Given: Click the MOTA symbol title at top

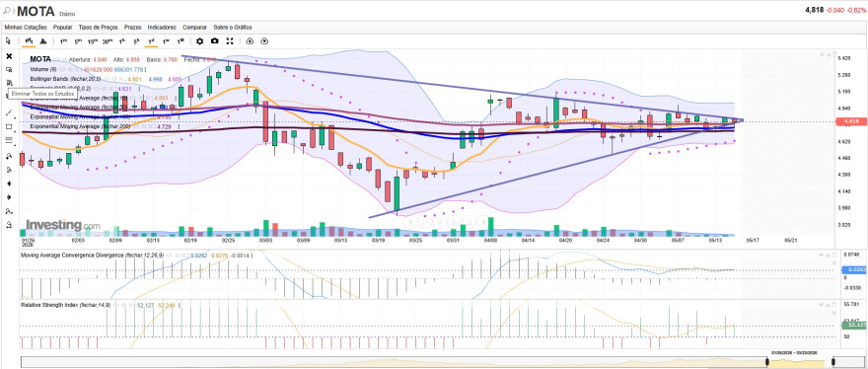Looking at the screenshot, I should click(36, 11).
